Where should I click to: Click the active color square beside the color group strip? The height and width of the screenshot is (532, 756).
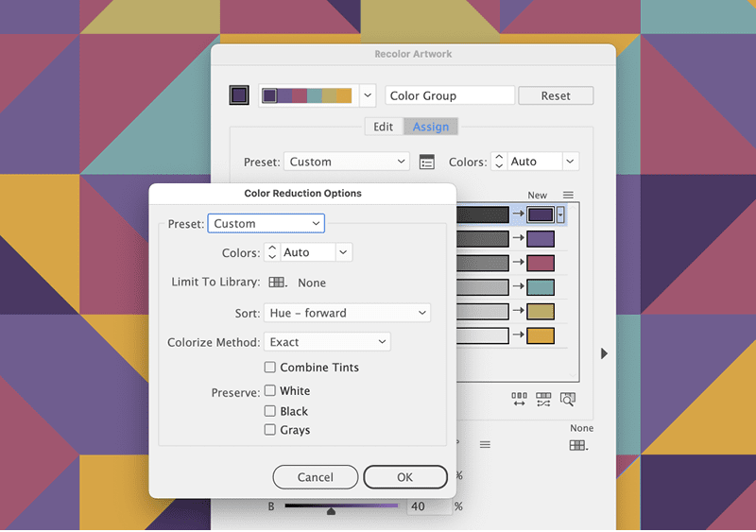coord(239,95)
